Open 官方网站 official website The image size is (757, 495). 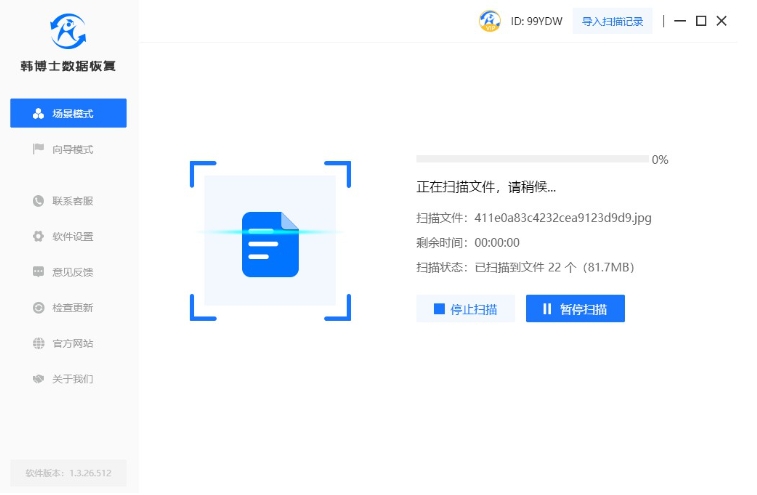tap(68, 343)
